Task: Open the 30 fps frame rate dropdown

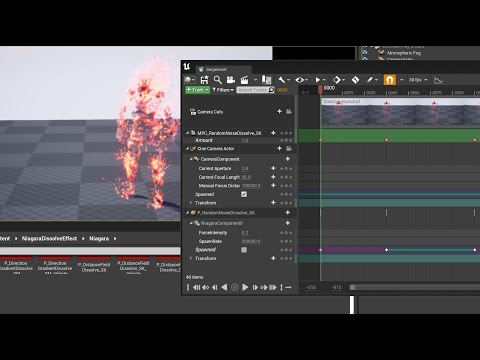Action: pyautogui.click(x=418, y=80)
